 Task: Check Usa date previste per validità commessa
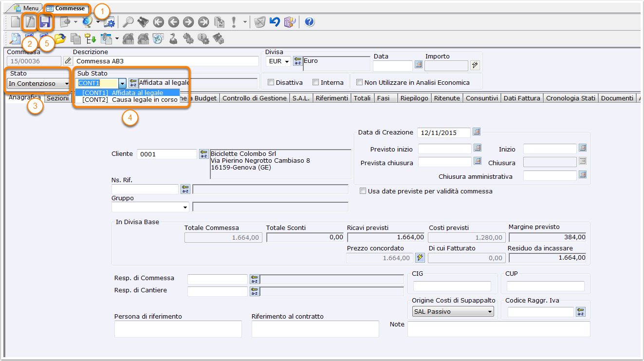point(363,191)
